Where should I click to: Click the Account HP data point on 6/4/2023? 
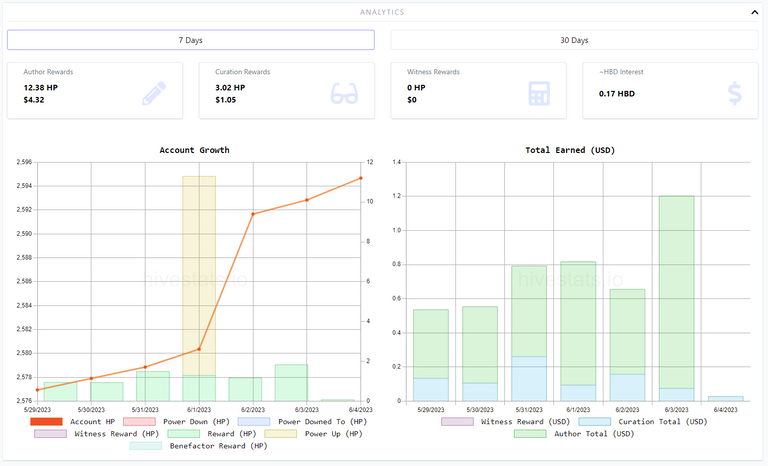(x=361, y=178)
